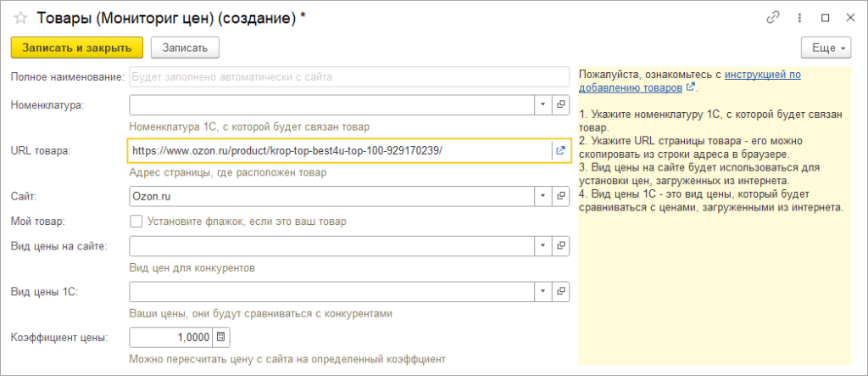The image size is (868, 376).
Task: Click the Записать button
Action: 185,48
